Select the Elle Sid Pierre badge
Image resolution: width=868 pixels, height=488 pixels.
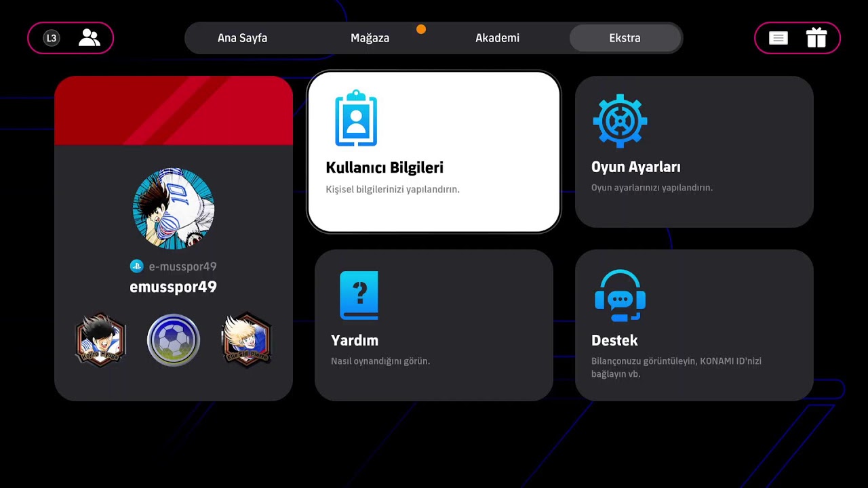coord(247,340)
